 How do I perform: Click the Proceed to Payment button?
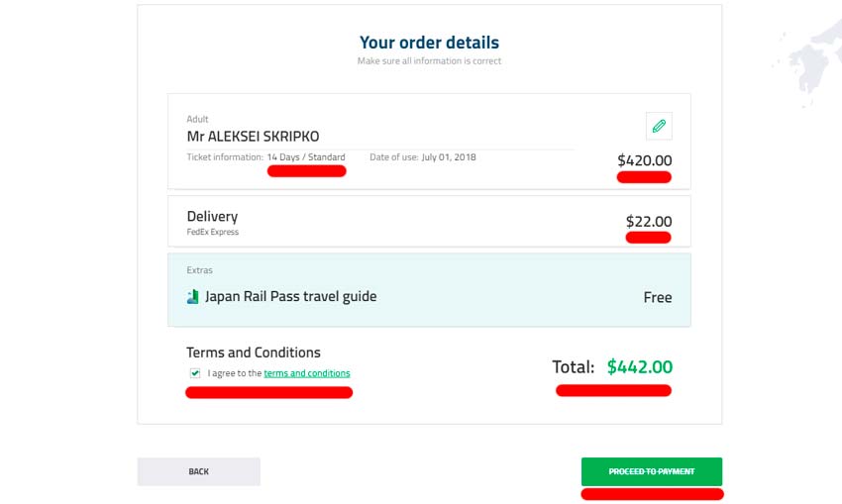tap(651, 471)
